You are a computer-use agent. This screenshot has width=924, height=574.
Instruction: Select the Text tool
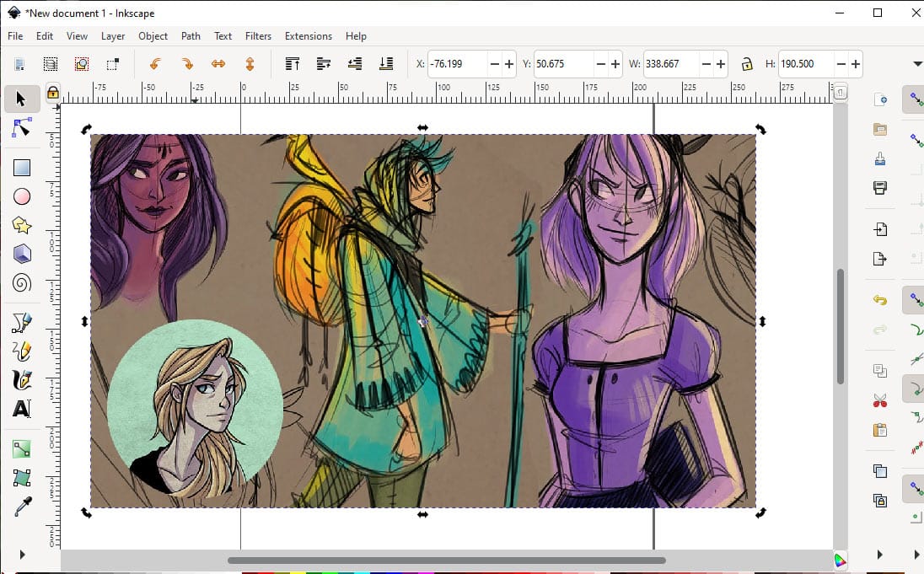tap(22, 409)
